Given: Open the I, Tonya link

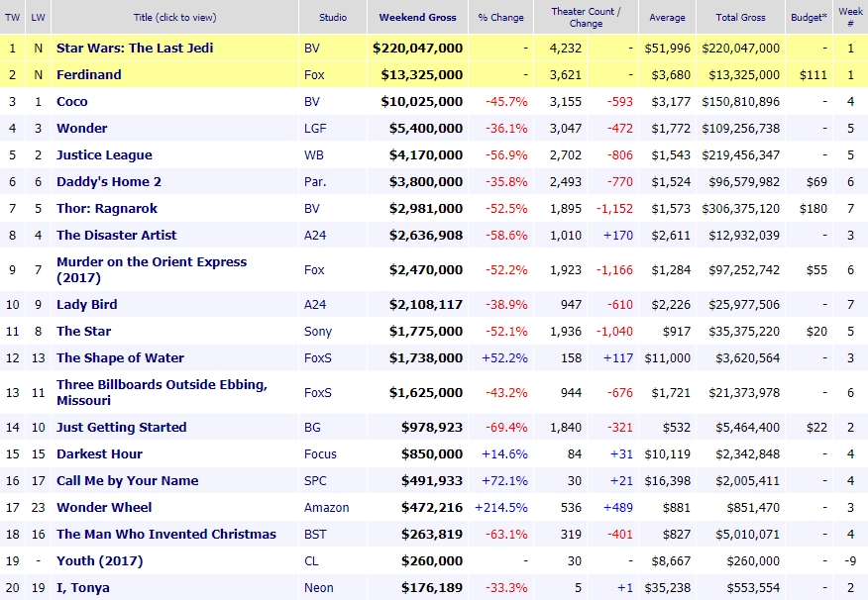Looking at the screenshot, I should (83, 588).
